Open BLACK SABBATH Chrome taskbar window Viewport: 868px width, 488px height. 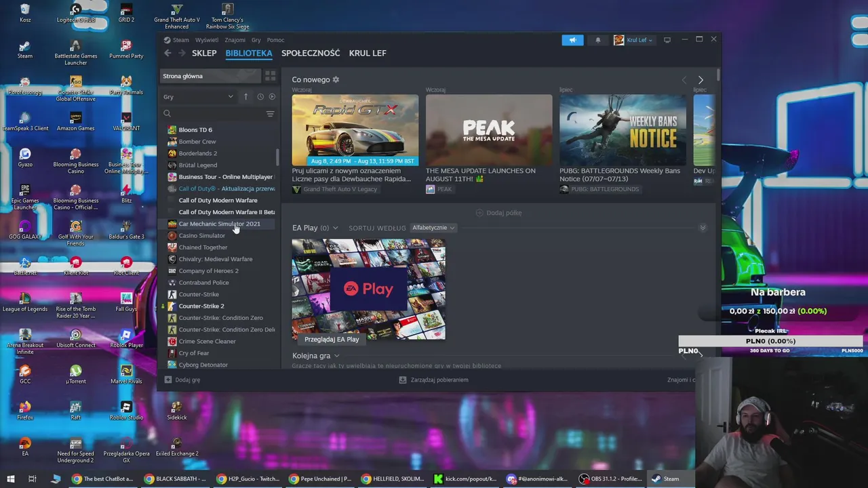[175, 479]
